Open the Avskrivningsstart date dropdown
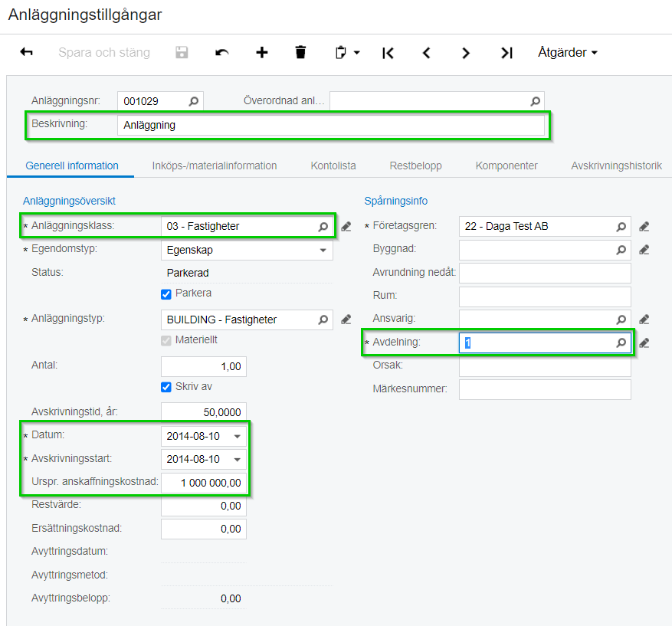The width and height of the screenshot is (672, 626). point(237,460)
